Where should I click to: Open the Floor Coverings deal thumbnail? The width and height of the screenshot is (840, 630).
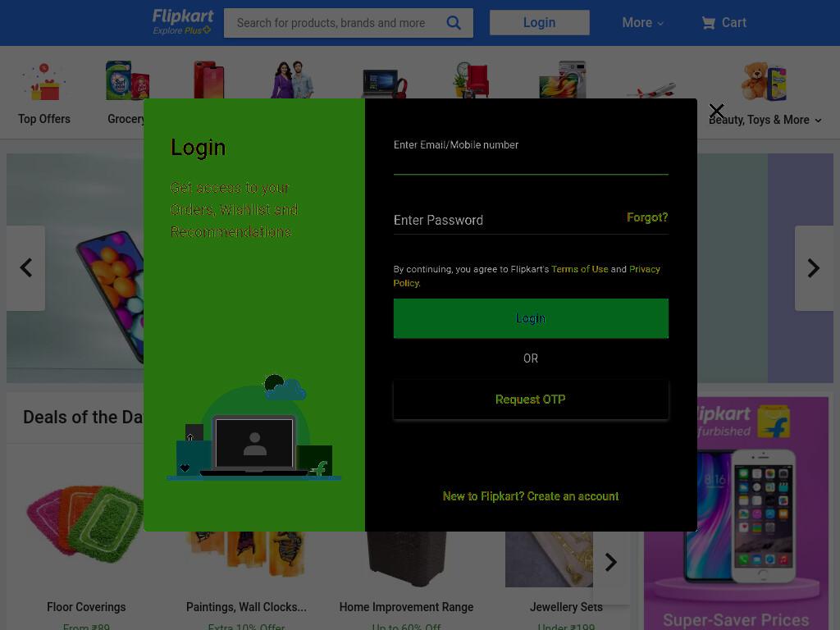[85, 524]
